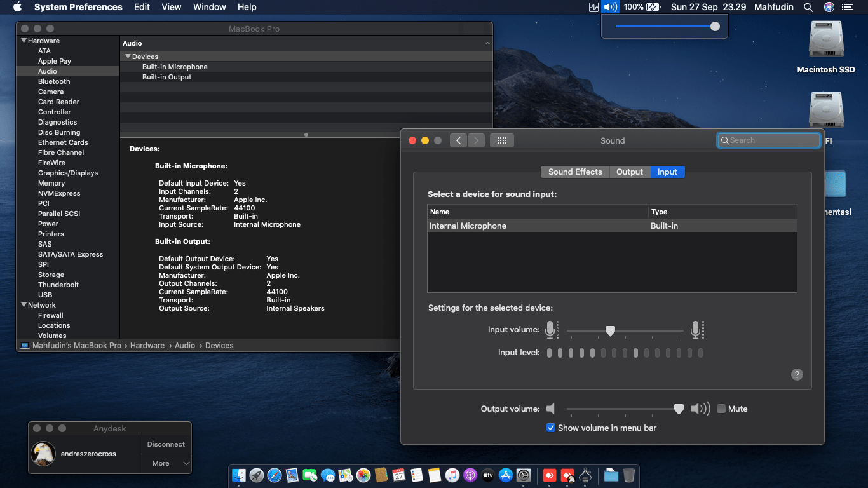Select the Input tab in Sound
The width and height of the screenshot is (868, 488).
667,172
